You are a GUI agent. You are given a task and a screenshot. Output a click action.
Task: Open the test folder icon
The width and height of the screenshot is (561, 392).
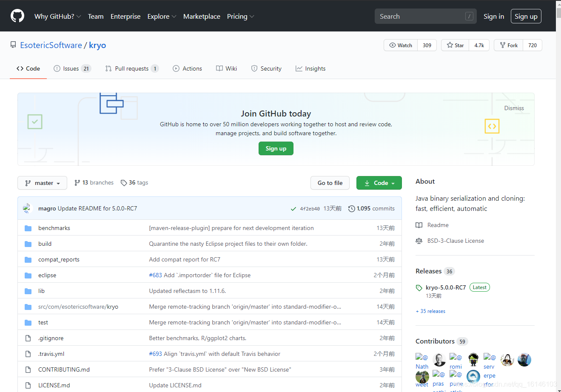[x=28, y=323]
